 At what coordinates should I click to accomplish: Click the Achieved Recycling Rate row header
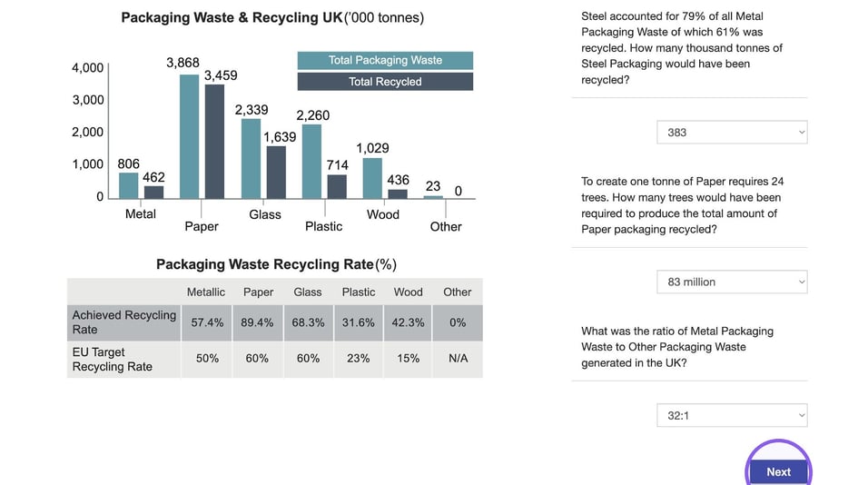pos(124,322)
